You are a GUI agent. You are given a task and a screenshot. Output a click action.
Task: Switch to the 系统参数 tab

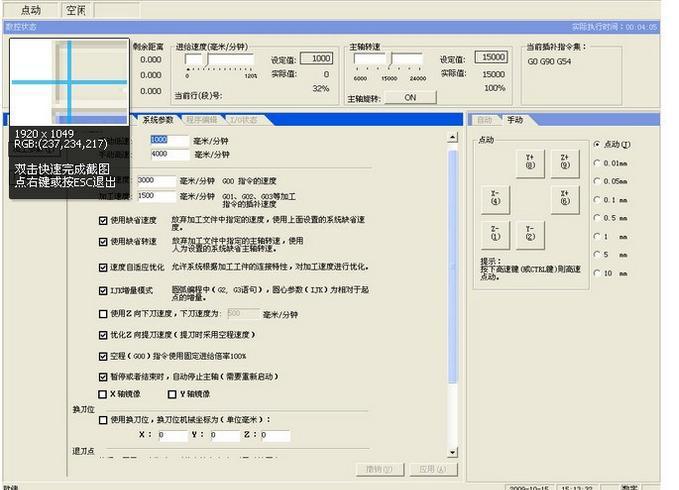click(158, 120)
